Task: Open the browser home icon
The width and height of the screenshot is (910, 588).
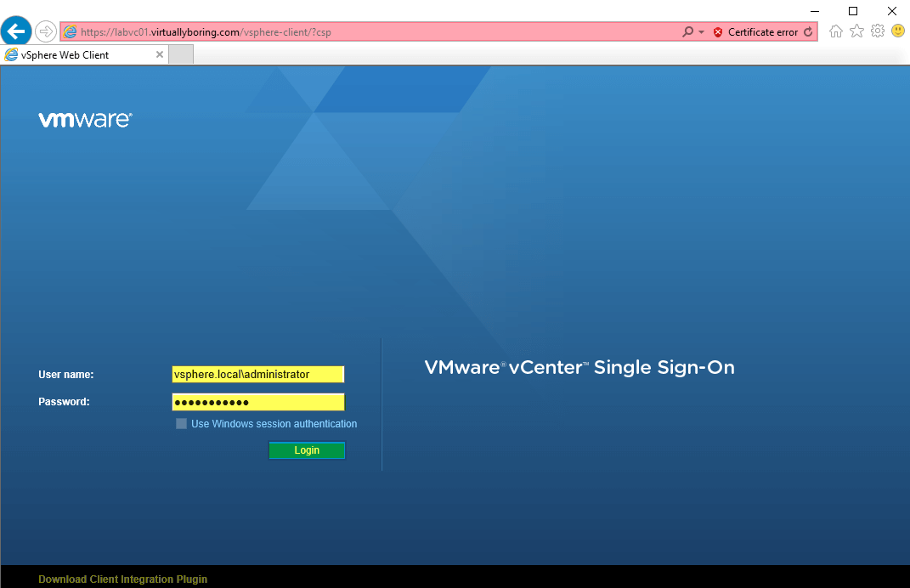Action: pos(836,31)
